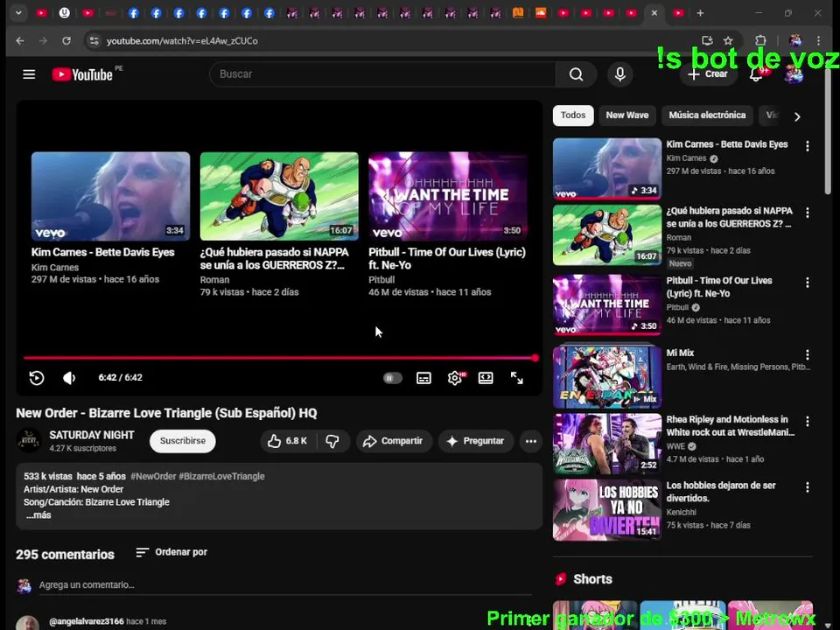Open options for Rhea Ripley video
Image resolution: width=840 pixels, height=630 pixels.
point(808,422)
